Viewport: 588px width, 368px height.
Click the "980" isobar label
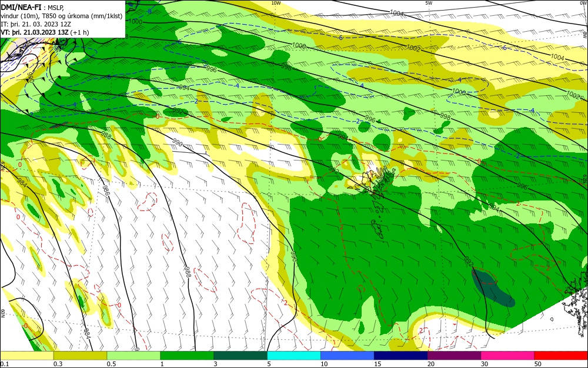(x=31, y=77)
